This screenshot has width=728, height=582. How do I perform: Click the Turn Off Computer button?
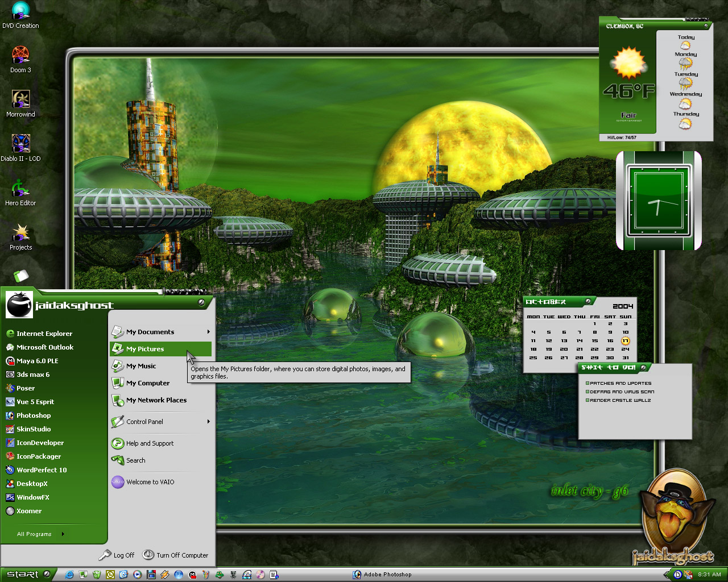click(x=175, y=555)
